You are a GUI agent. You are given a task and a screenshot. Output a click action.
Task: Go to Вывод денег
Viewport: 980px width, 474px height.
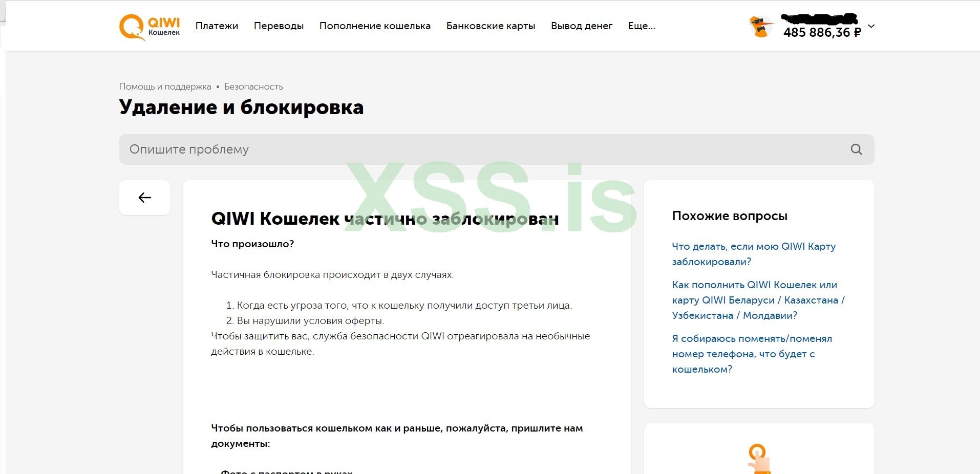582,26
